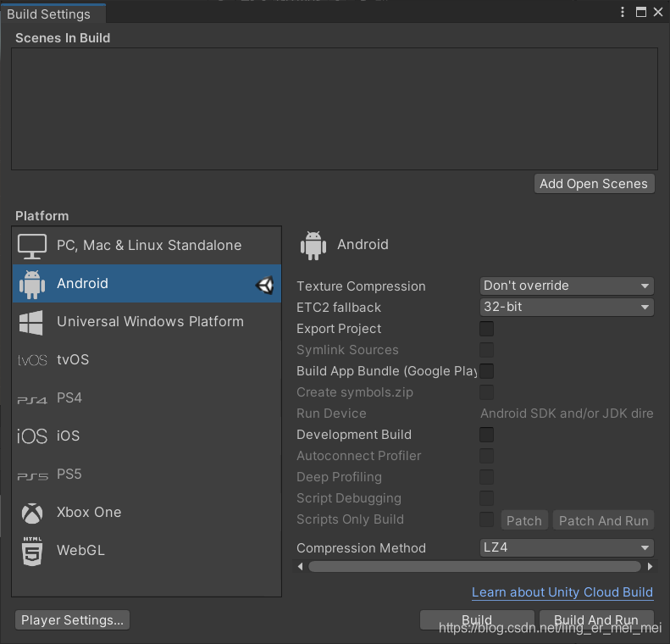Maximize the Build Settings window
This screenshot has height=644, width=670.
[641, 12]
